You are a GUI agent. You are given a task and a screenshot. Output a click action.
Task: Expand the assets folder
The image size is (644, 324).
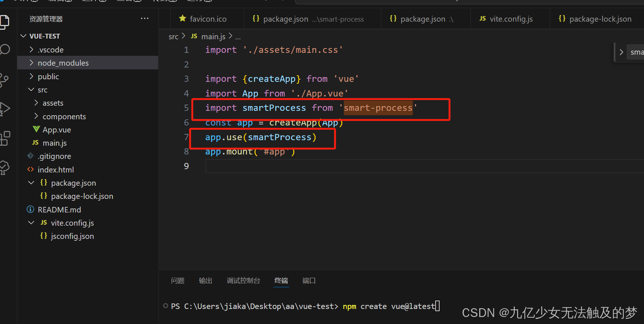(36, 103)
